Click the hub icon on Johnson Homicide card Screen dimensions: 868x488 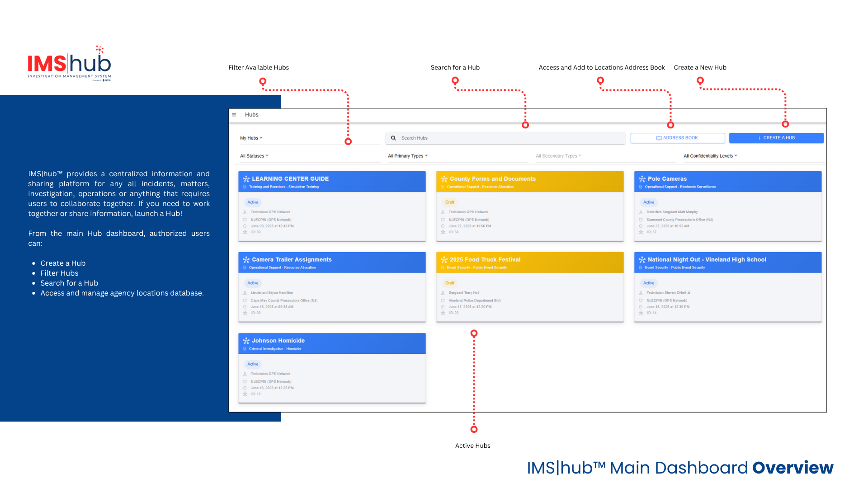246,341
